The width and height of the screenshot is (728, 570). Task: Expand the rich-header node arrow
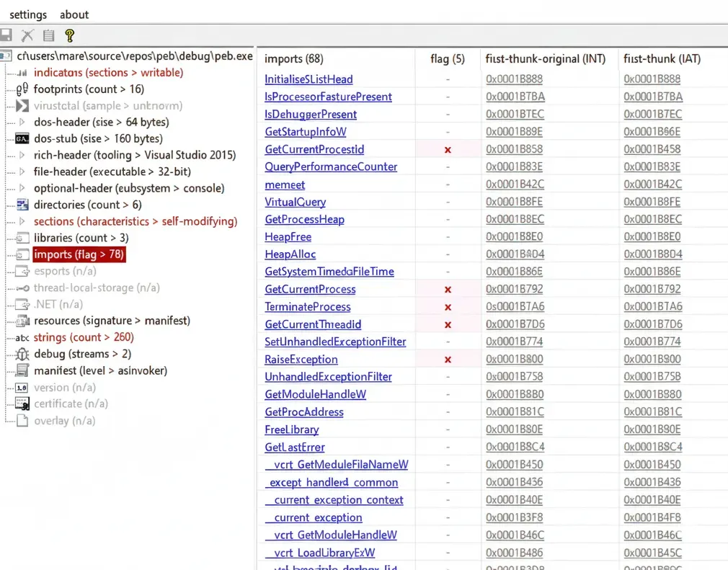pyautogui.click(x=22, y=156)
